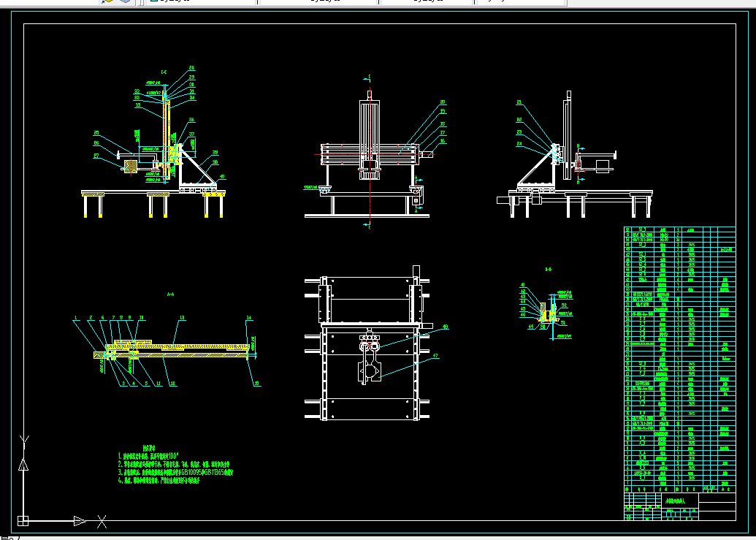Select part balloon number 21
Image resolution: width=756 pixels, height=540 pixels.
(x=519, y=102)
